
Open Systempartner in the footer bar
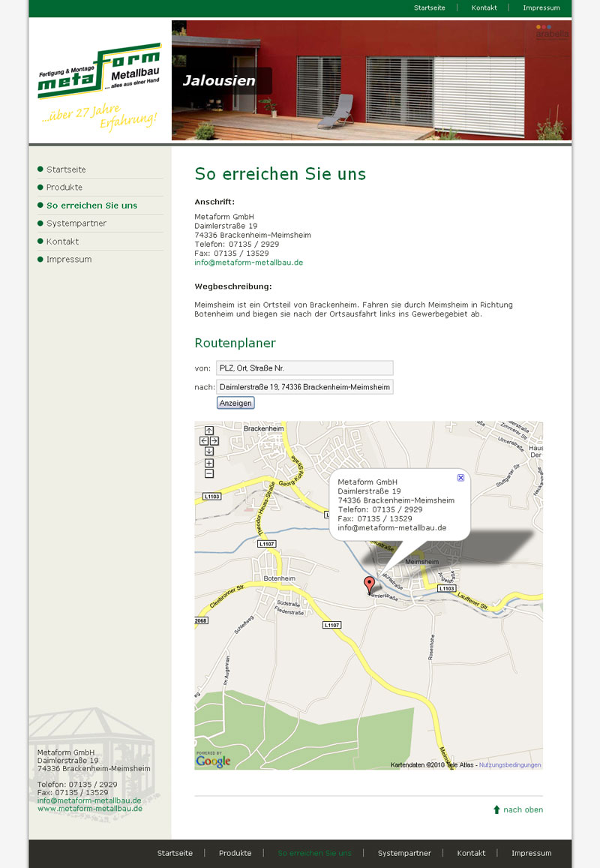pyautogui.click(x=404, y=853)
